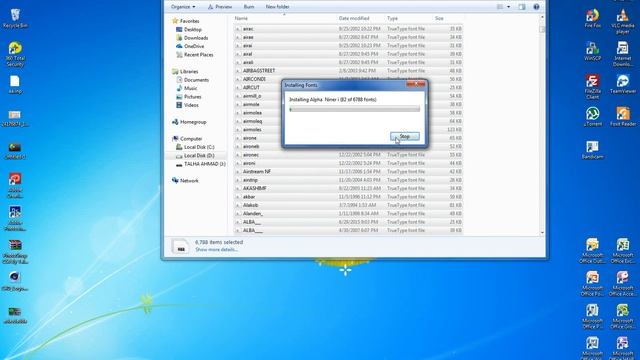
Task: Expand the view options dropdown arrow
Action: coord(509,7)
